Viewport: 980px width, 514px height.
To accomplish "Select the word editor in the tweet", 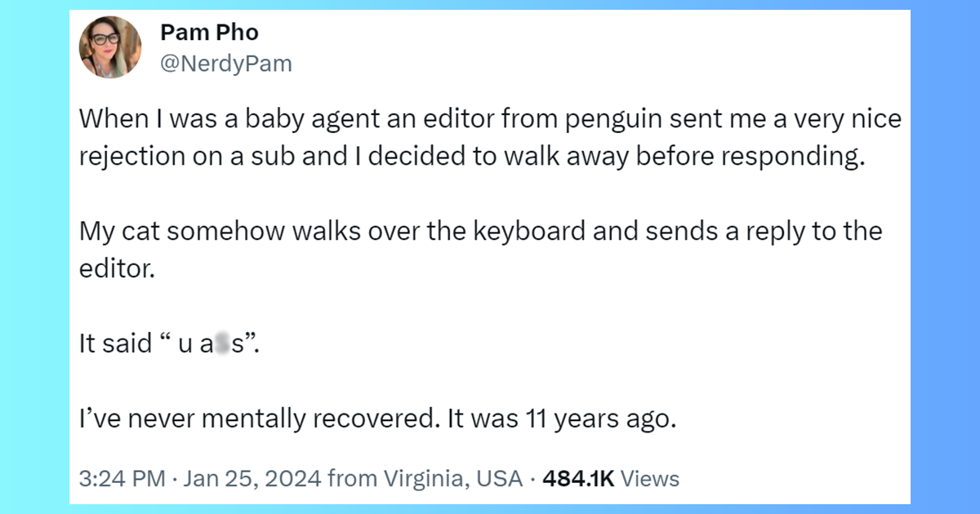I will tap(458, 118).
